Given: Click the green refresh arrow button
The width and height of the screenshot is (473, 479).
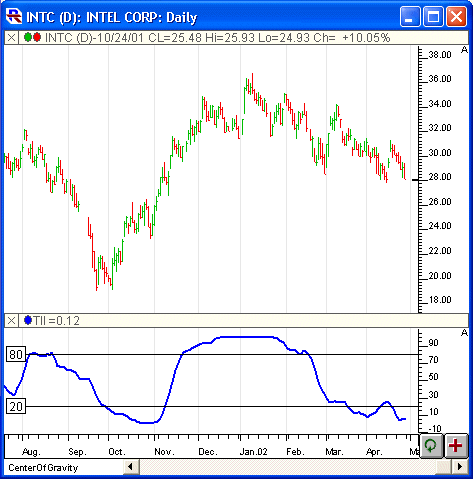Looking at the screenshot, I should click(x=431, y=446).
